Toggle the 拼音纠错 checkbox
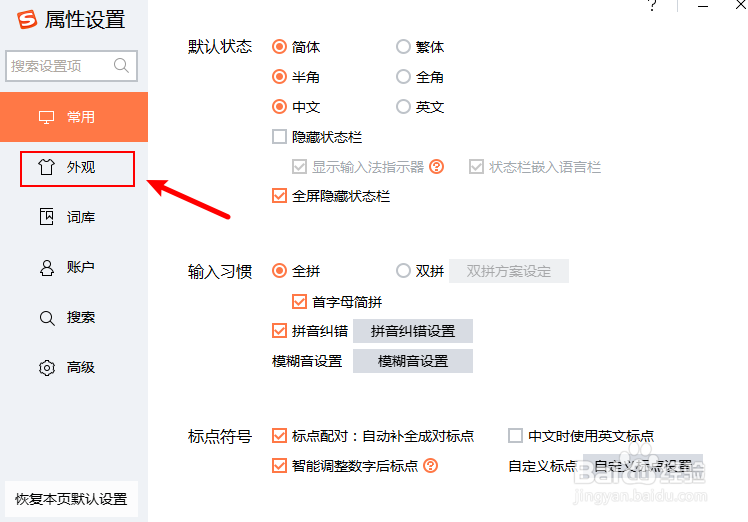The image size is (748, 522). coord(279,331)
